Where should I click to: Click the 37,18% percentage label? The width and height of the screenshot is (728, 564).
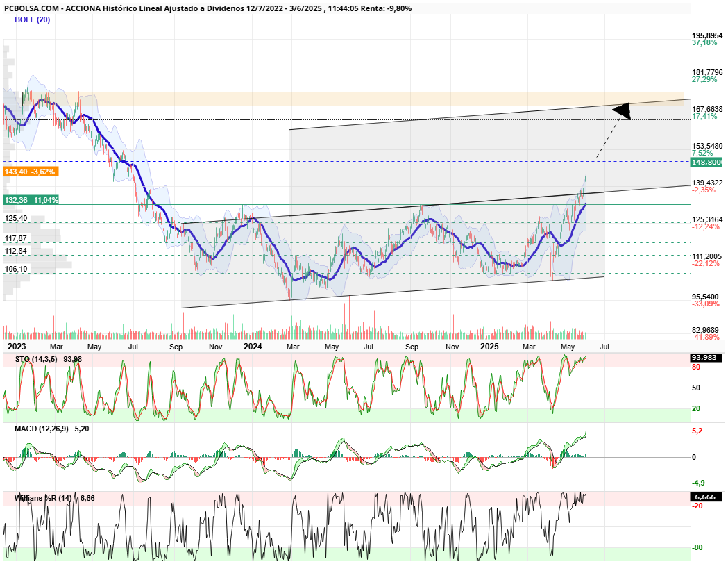[x=704, y=43]
